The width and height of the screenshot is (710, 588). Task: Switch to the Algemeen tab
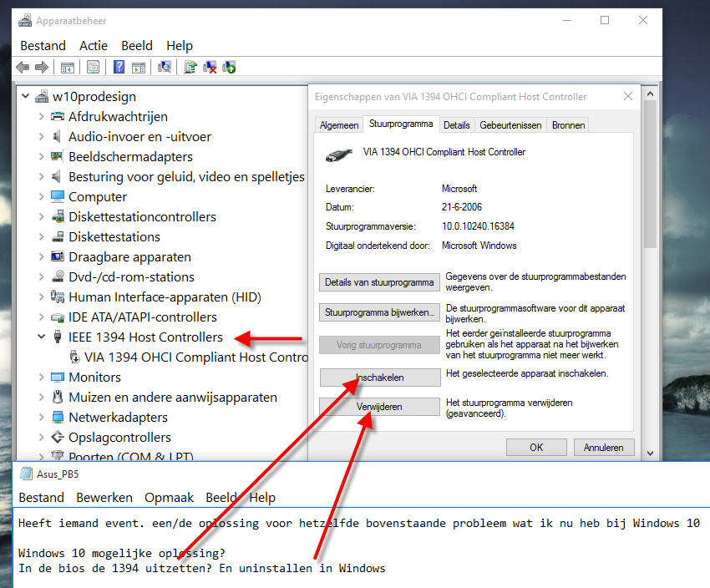click(x=338, y=125)
